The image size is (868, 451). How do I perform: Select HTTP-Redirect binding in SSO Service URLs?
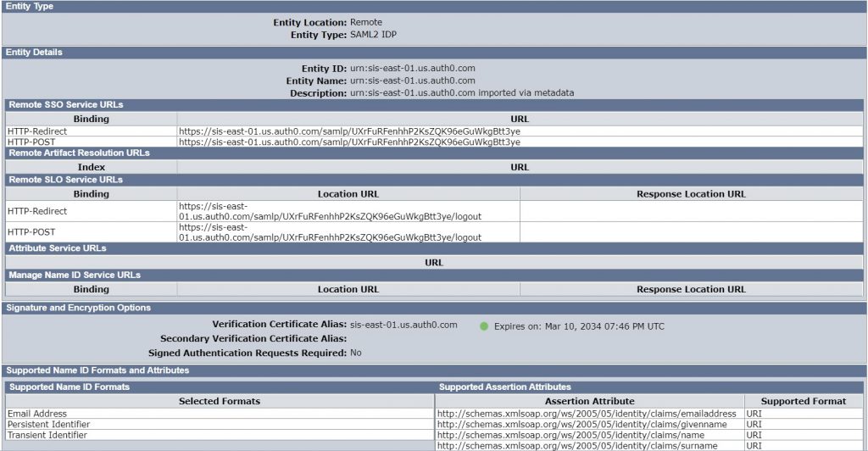point(37,131)
